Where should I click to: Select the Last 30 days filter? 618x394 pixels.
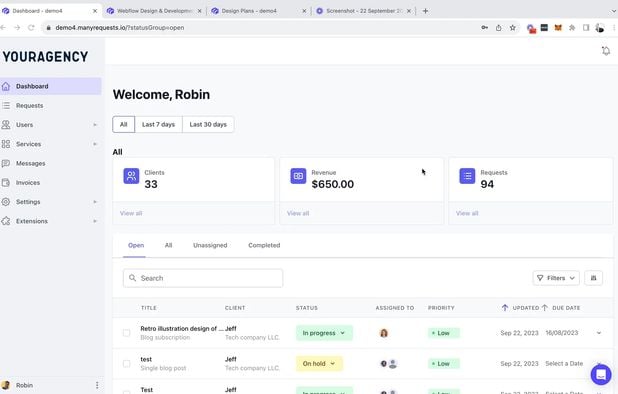pyautogui.click(x=208, y=125)
